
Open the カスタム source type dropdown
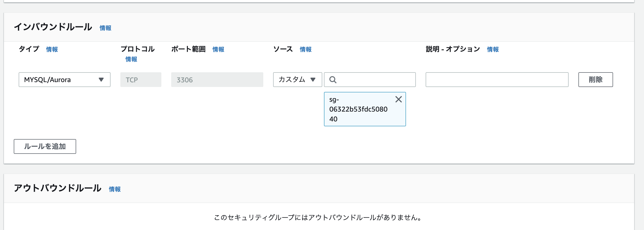click(x=297, y=80)
